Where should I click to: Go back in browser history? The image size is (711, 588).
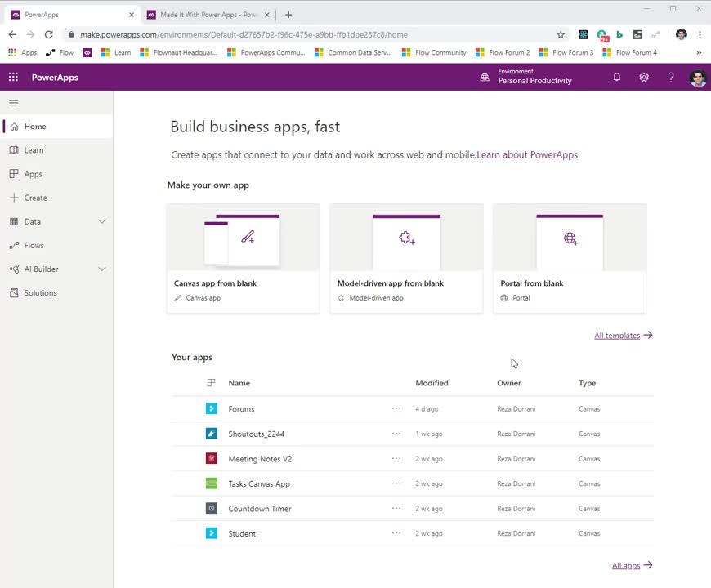click(x=12, y=34)
